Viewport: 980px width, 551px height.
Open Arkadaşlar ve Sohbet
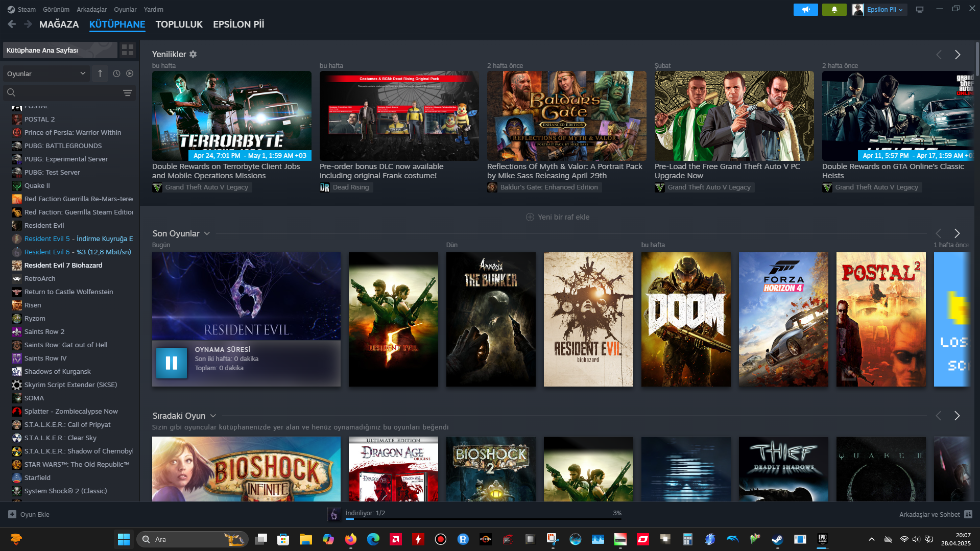[929, 514]
